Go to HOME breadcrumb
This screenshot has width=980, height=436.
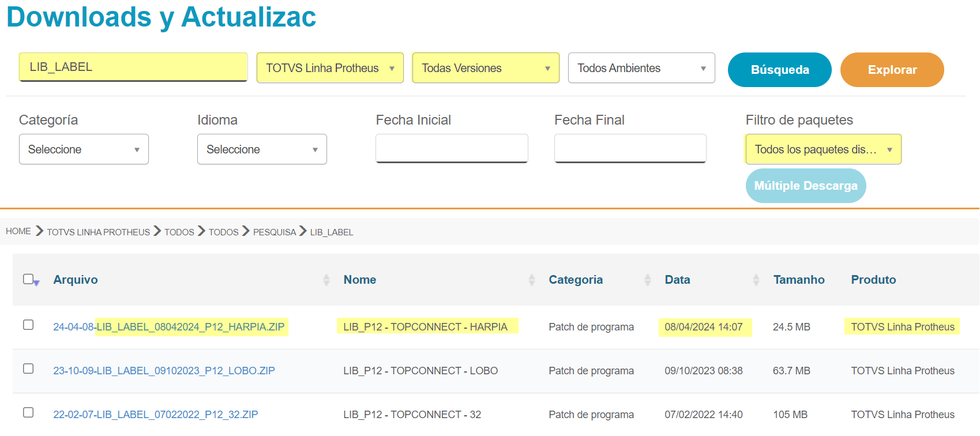tap(18, 231)
